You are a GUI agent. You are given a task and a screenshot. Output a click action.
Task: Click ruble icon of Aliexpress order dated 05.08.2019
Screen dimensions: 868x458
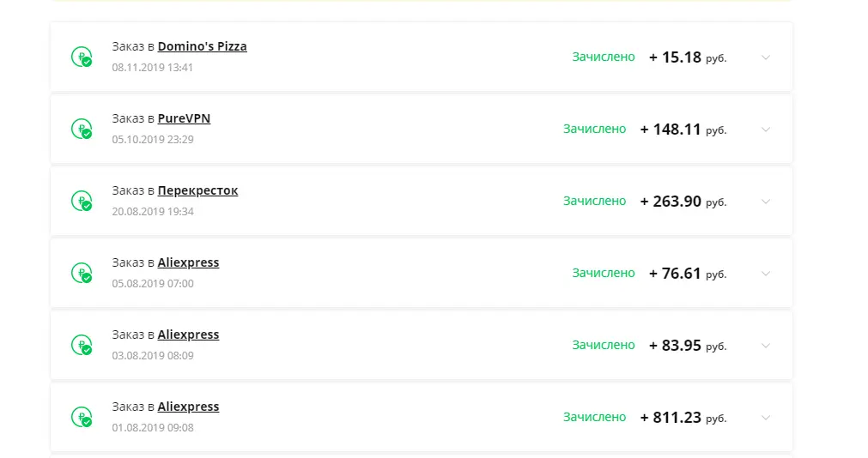(82, 273)
